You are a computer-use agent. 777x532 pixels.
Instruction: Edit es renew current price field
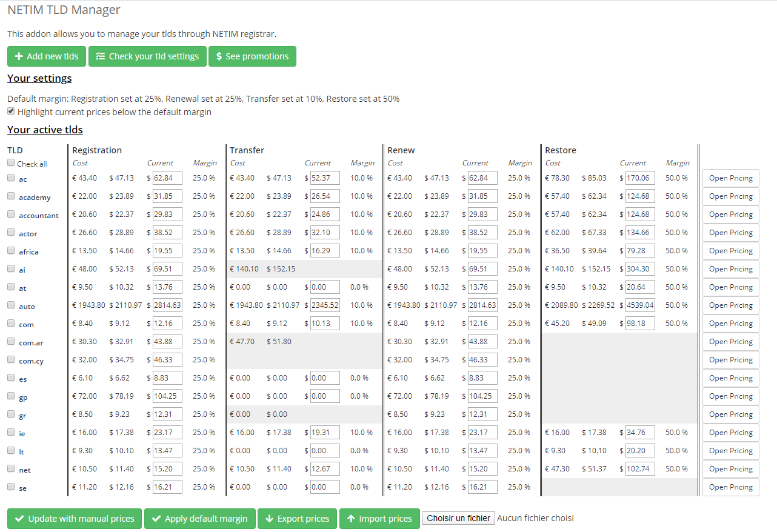click(x=482, y=378)
